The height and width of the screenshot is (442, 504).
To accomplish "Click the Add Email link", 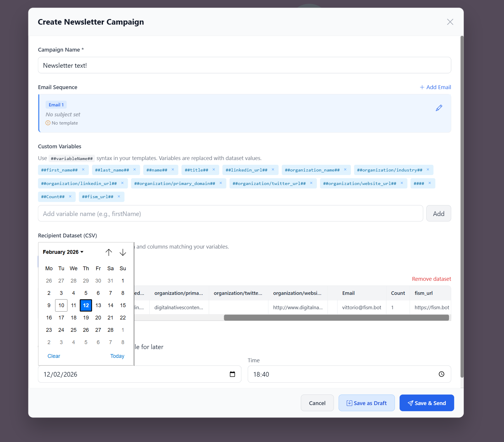I will pos(435,87).
